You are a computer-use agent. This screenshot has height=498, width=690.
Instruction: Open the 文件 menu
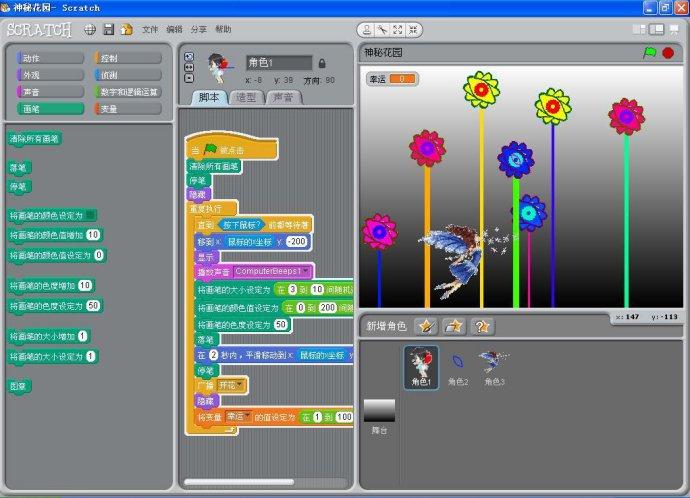pyautogui.click(x=150, y=29)
